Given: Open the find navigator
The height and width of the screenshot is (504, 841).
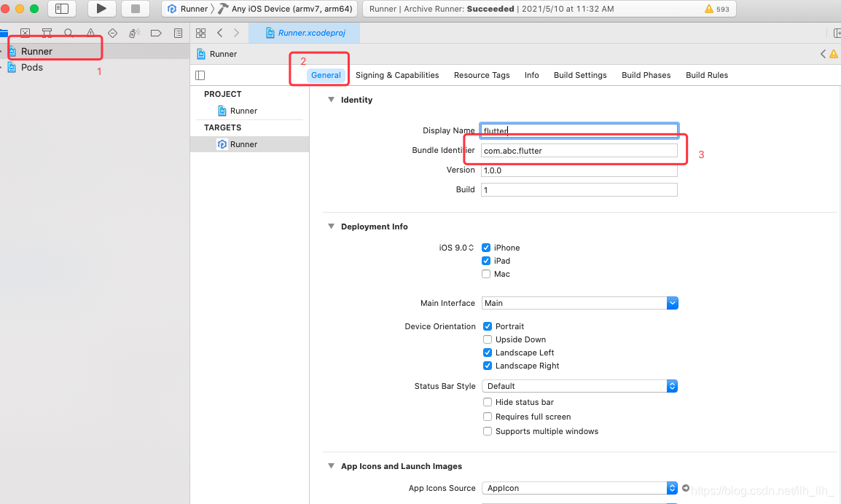Looking at the screenshot, I should point(69,34).
